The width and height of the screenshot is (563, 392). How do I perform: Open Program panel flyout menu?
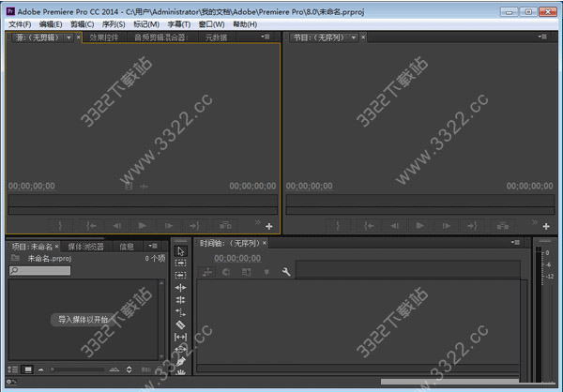(x=542, y=37)
